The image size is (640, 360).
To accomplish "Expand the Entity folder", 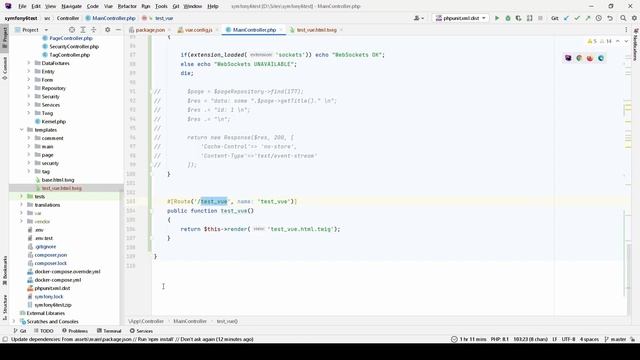I will 29,71.
